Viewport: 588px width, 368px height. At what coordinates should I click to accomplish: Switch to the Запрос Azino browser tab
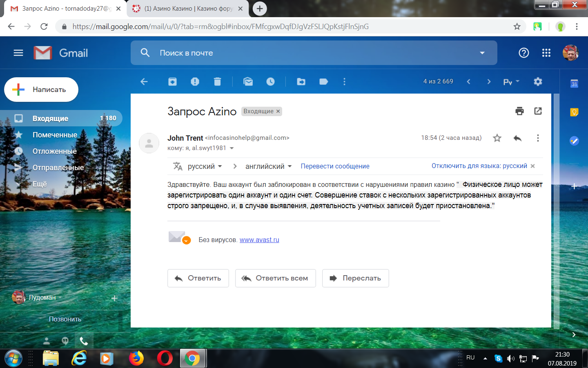(x=65, y=9)
